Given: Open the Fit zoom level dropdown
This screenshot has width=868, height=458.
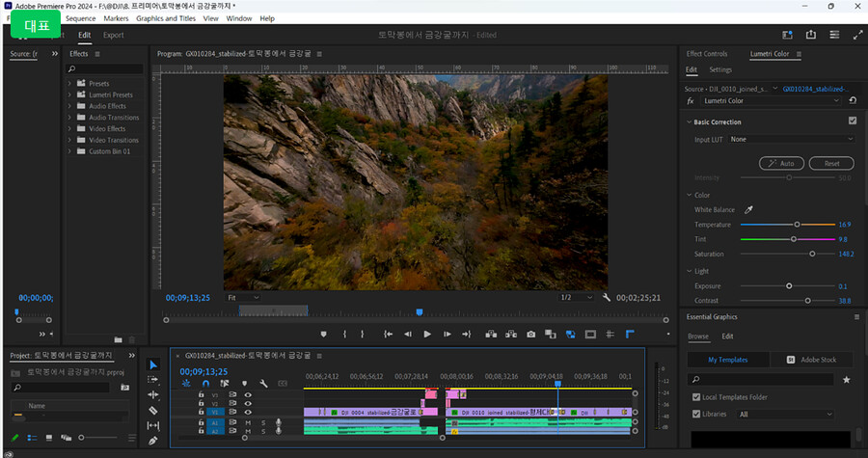Looking at the screenshot, I should pos(243,298).
